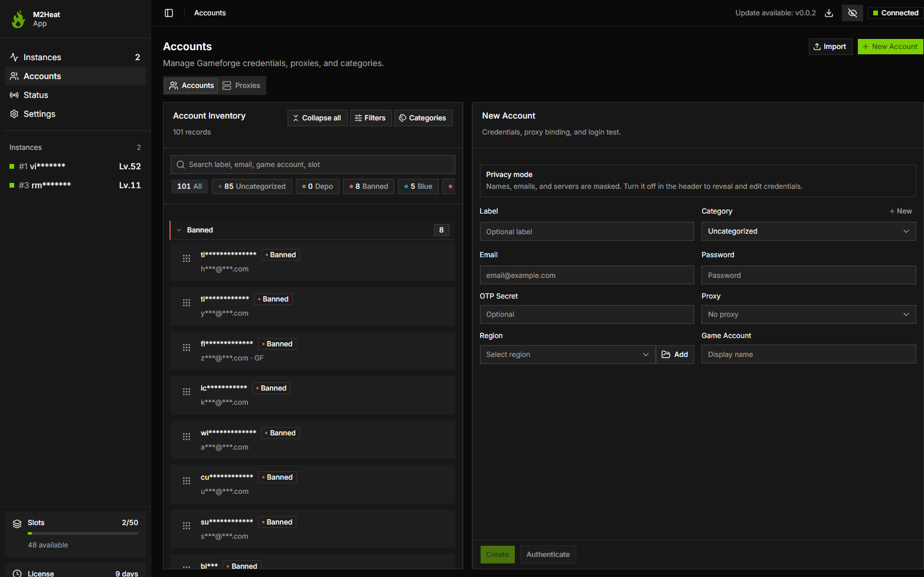The height and width of the screenshot is (577, 924).
Task: Filter by 0 Depo chip
Action: pos(318,186)
